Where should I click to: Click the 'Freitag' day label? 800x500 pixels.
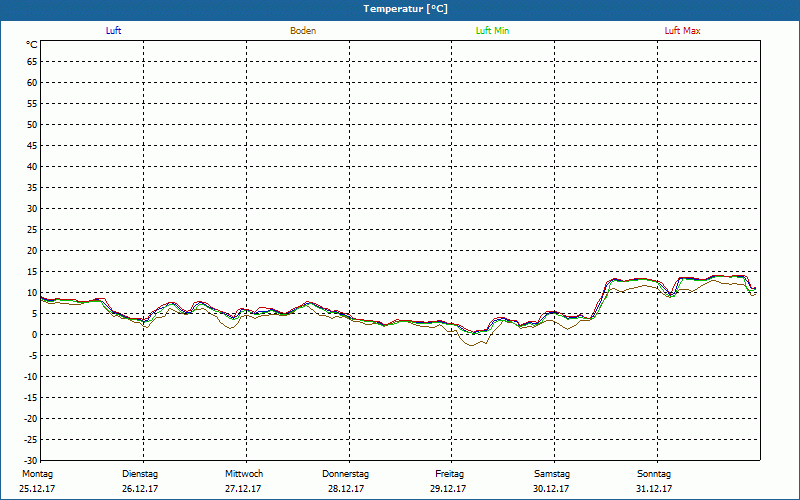pyautogui.click(x=449, y=474)
